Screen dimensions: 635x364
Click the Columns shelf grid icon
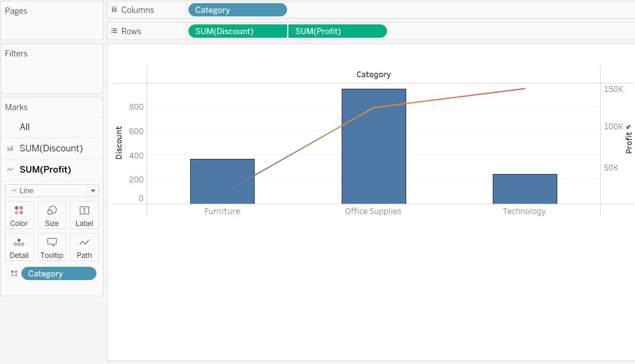(x=114, y=9)
